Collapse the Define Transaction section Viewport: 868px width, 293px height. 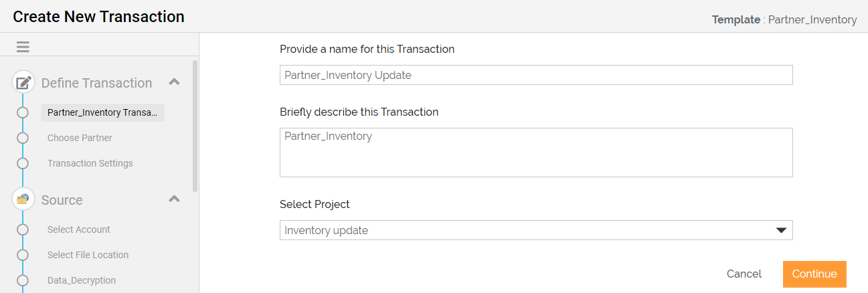174,82
